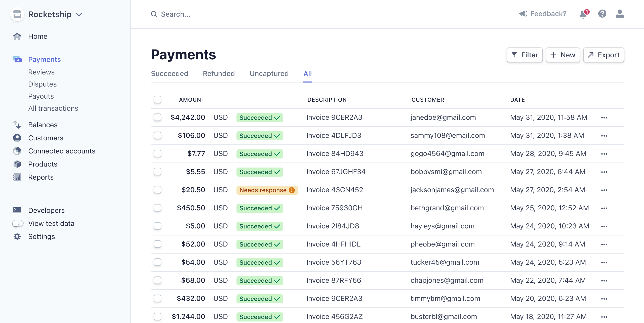Open the Filter dropdown for payments
Image resolution: width=644 pixels, height=323 pixels.
click(x=525, y=55)
